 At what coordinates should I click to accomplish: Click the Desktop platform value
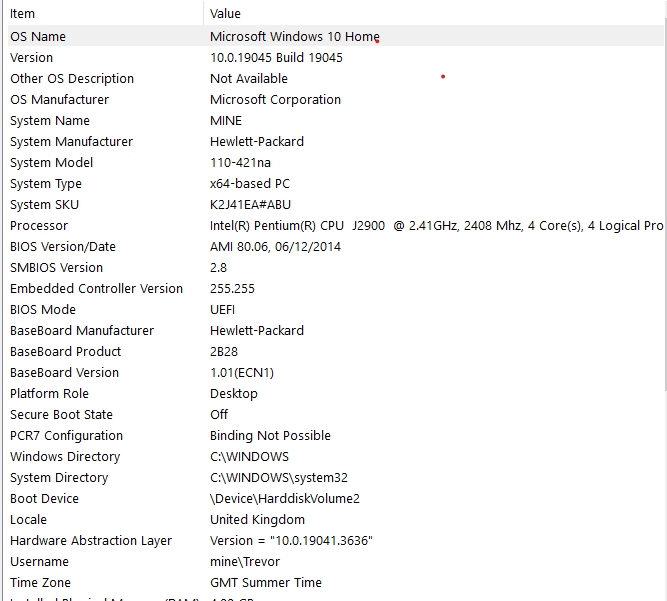click(x=234, y=393)
